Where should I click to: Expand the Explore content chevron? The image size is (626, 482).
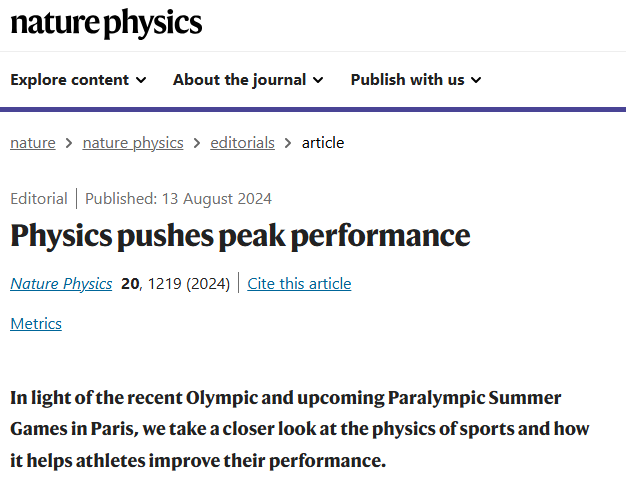click(141, 80)
